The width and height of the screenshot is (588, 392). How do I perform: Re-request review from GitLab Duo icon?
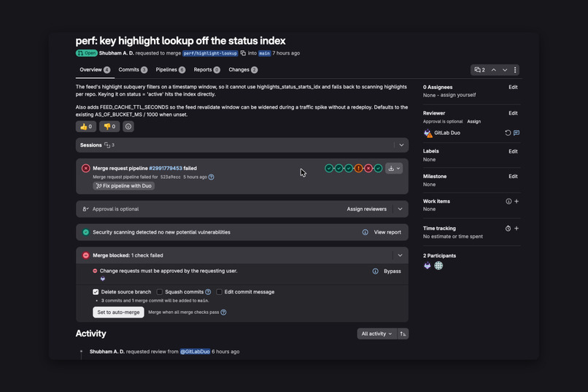pyautogui.click(x=508, y=133)
